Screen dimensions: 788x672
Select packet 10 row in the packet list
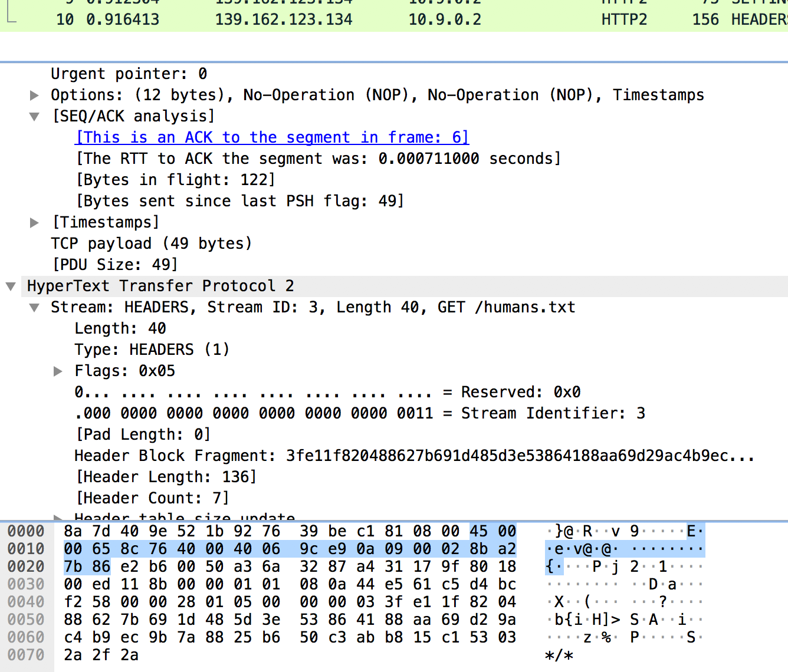tap(394, 19)
